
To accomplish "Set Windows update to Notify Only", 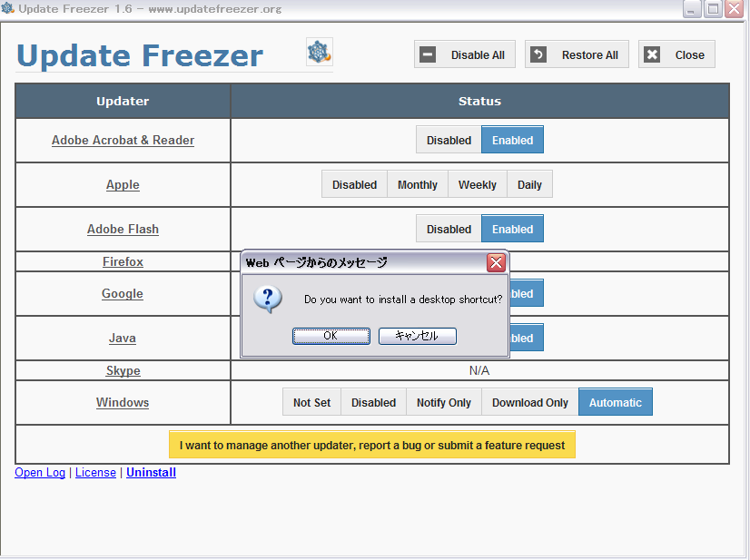I will coord(444,402).
